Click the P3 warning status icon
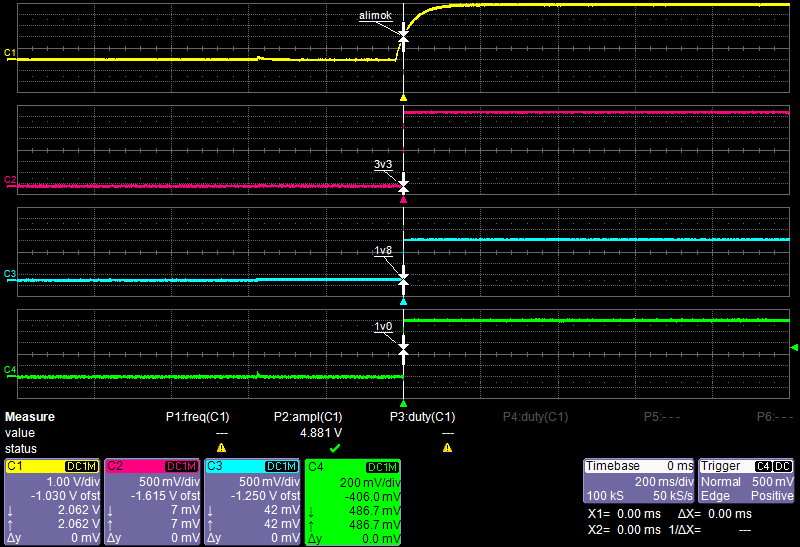This screenshot has height=547, width=800. click(447, 448)
